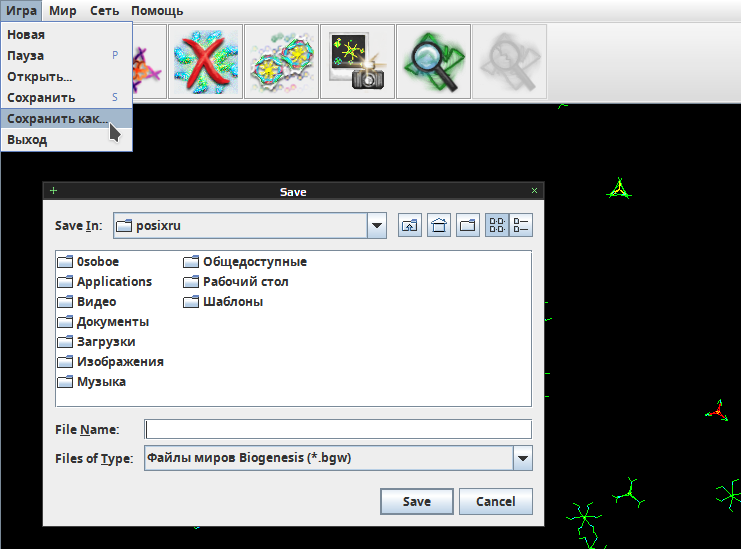The image size is (741, 549).
Task: Select the Рабочий стол folder
Action: pyautogui.click(x=236, y=282)
